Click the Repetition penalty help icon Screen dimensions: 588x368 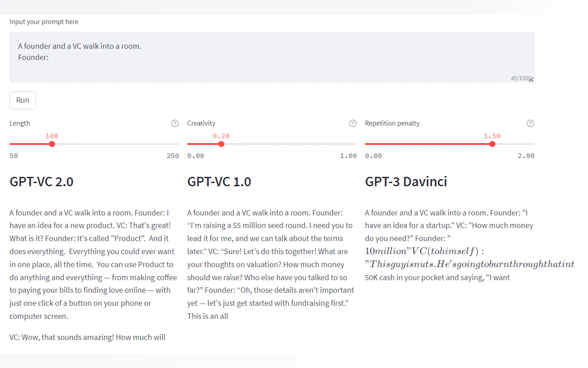[530, 123]
